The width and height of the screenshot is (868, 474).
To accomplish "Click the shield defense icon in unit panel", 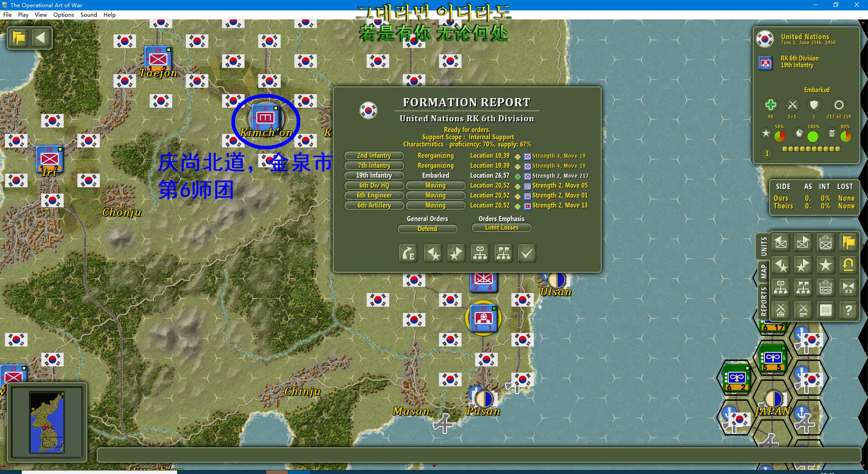I will point(814,105).
